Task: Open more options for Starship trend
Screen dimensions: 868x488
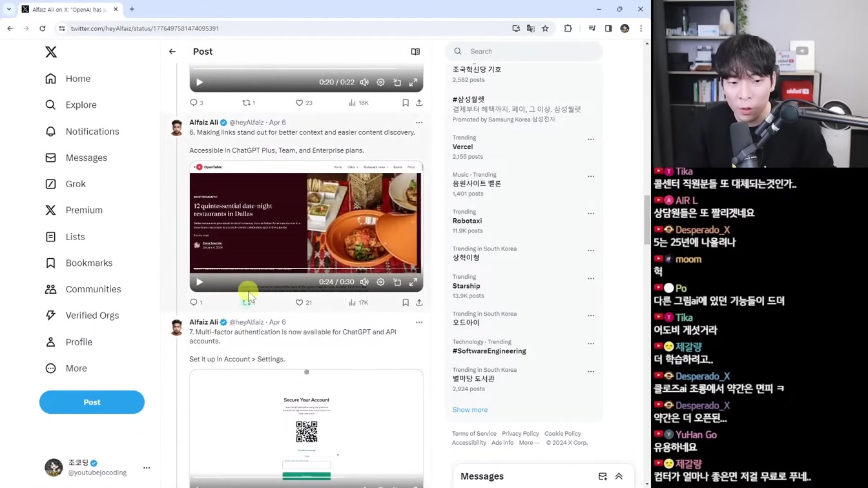Action: click(591, 279)
